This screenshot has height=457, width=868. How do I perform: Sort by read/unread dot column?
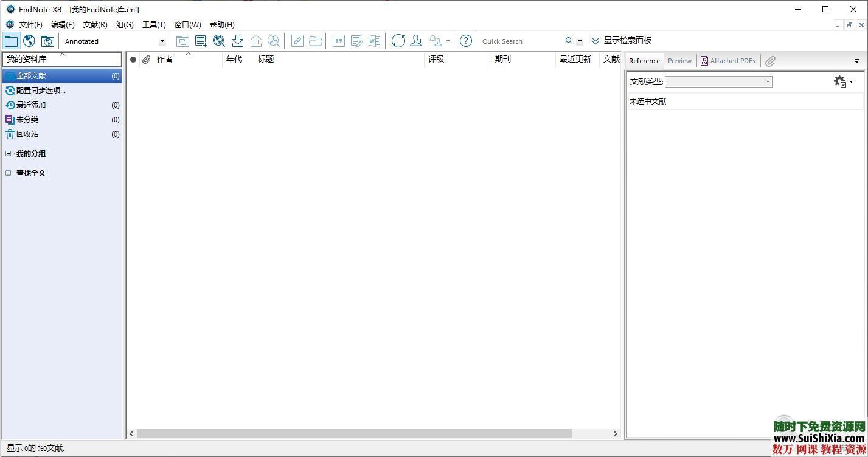point(133,59)
